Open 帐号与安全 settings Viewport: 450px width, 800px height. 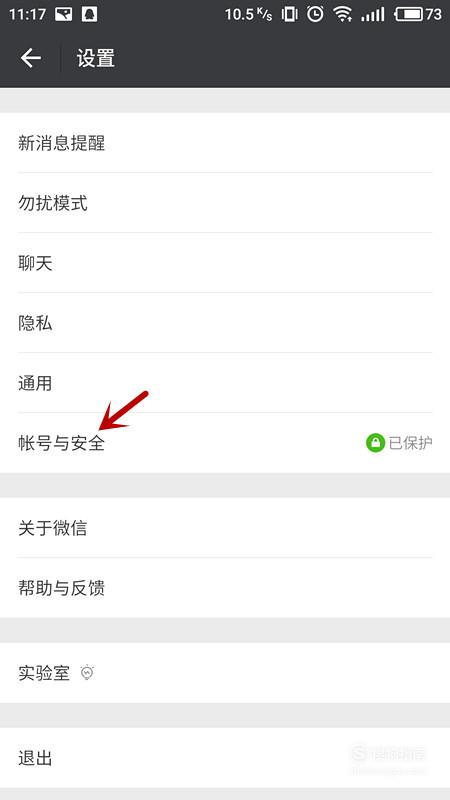[x=225, y=443]
